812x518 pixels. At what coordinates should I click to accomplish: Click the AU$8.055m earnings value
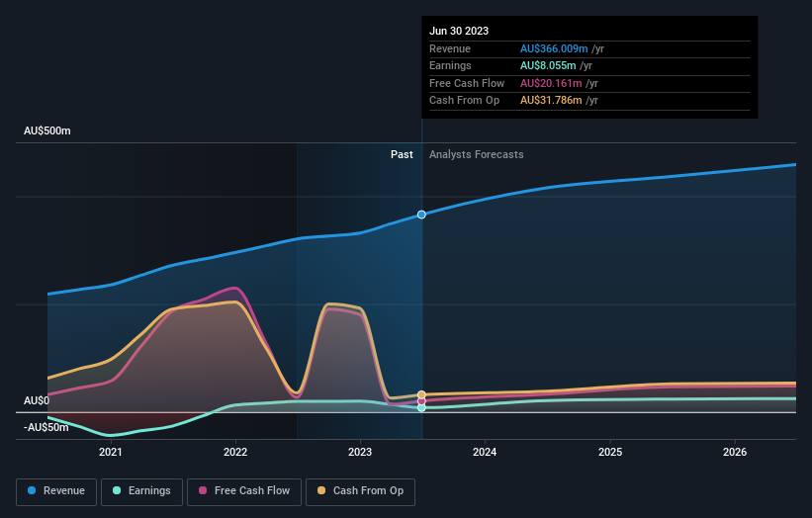[548, 65]
